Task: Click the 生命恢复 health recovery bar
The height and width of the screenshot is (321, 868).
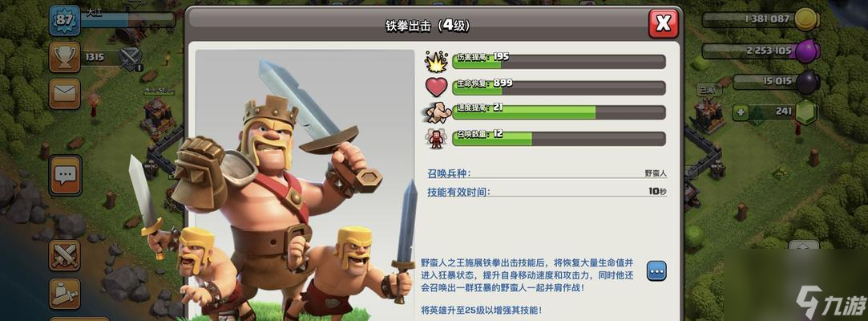Action: coord(559,87)
